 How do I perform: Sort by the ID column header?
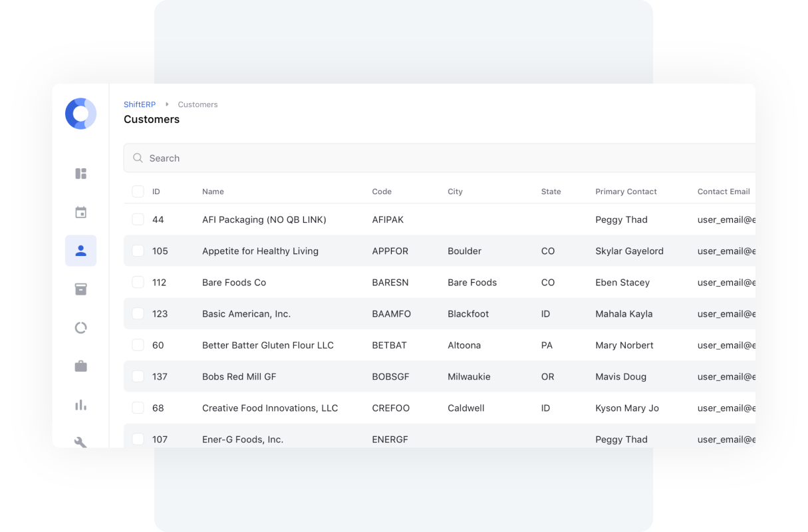point(156,192)
